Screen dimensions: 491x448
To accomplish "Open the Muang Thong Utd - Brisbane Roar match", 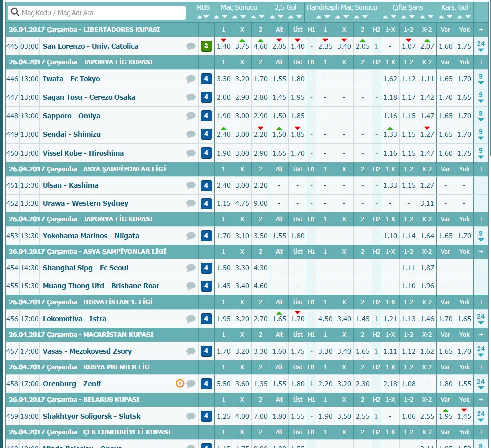I will (101, 286).
